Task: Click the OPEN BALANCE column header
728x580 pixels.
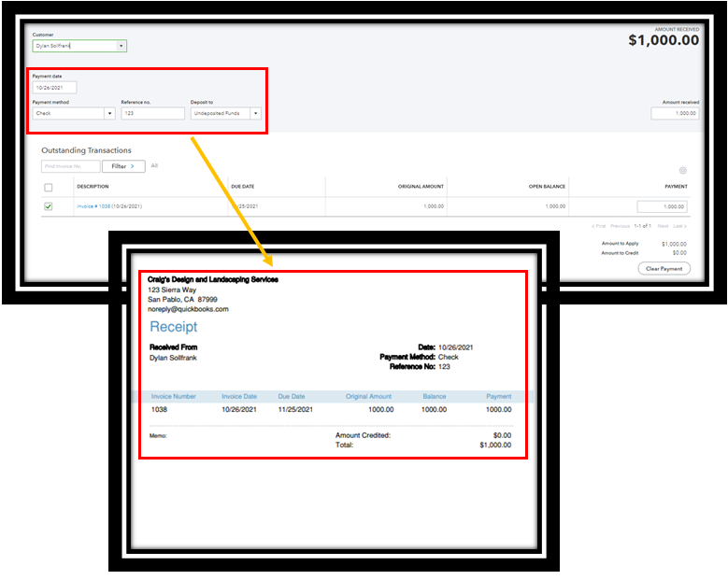Action: (x=547, y=187)
